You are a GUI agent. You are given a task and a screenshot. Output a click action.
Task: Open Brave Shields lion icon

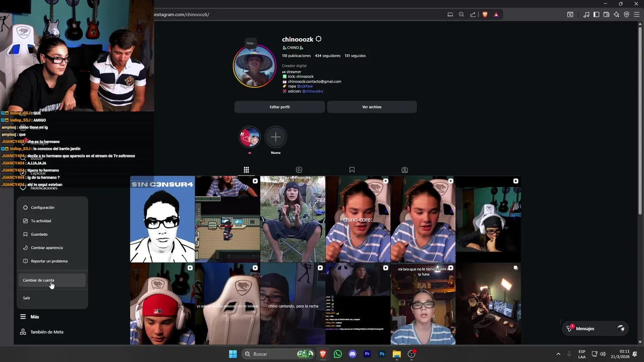[x=485, y=15]
